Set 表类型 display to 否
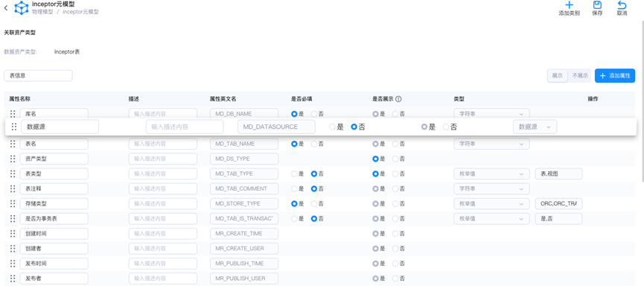Screen dimensions: 644x286 [395, 174]
